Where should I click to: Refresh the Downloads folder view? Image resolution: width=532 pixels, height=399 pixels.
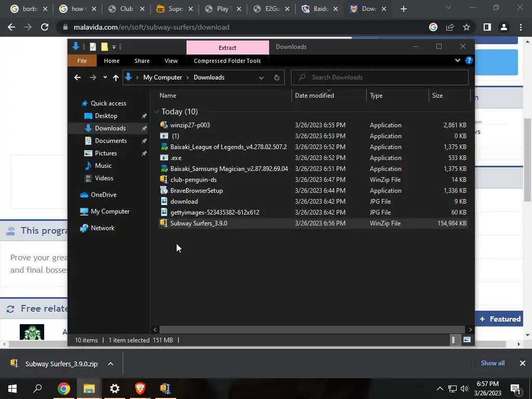276,78
